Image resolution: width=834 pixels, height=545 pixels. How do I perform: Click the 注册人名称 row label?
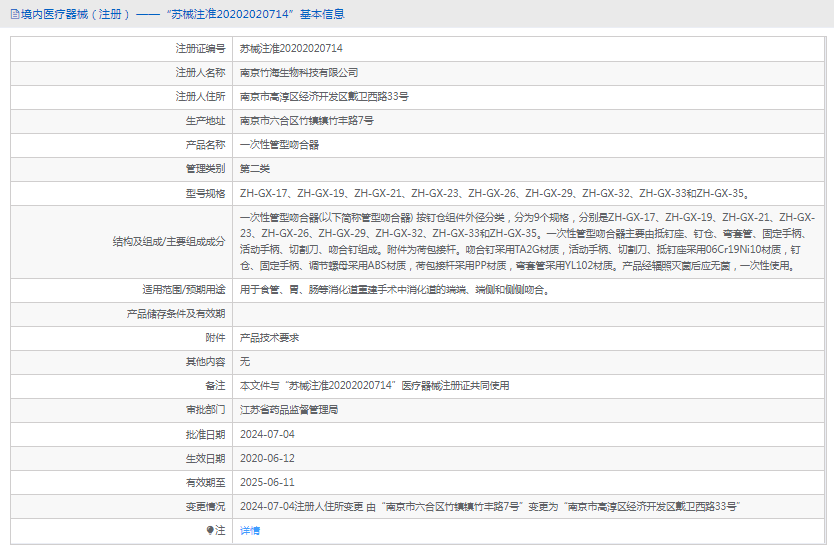(x=201, y=72)
